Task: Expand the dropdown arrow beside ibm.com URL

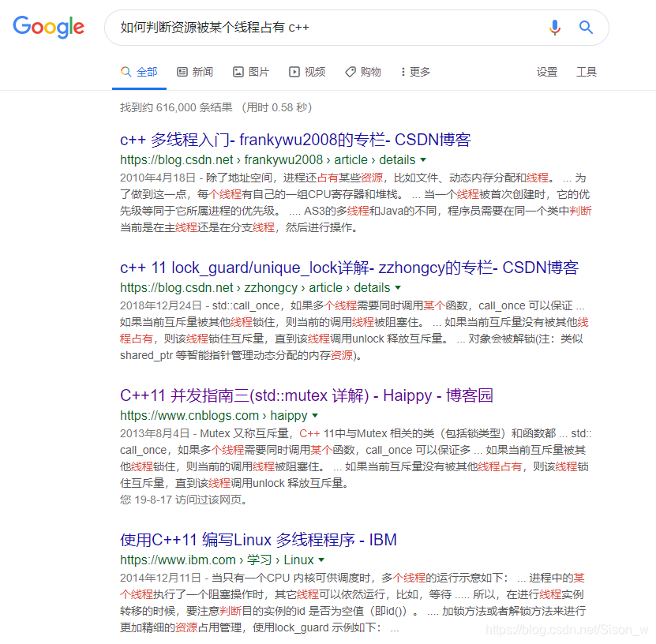Action: 321,560
